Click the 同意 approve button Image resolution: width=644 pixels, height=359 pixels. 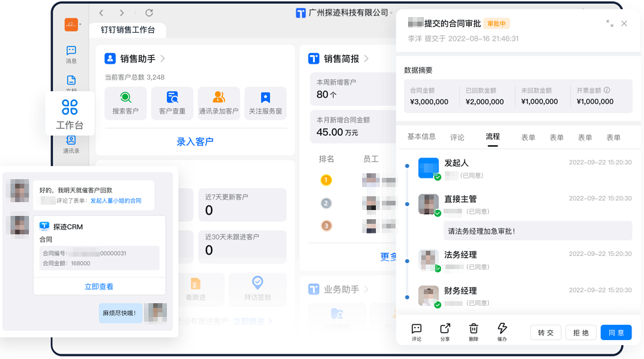point(616,333)
